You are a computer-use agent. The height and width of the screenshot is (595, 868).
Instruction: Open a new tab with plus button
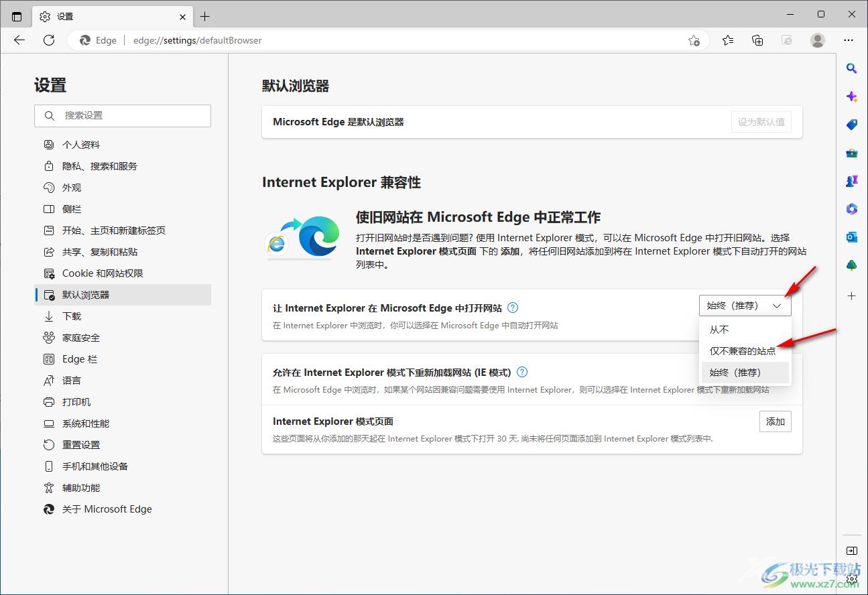click(205, 16)
